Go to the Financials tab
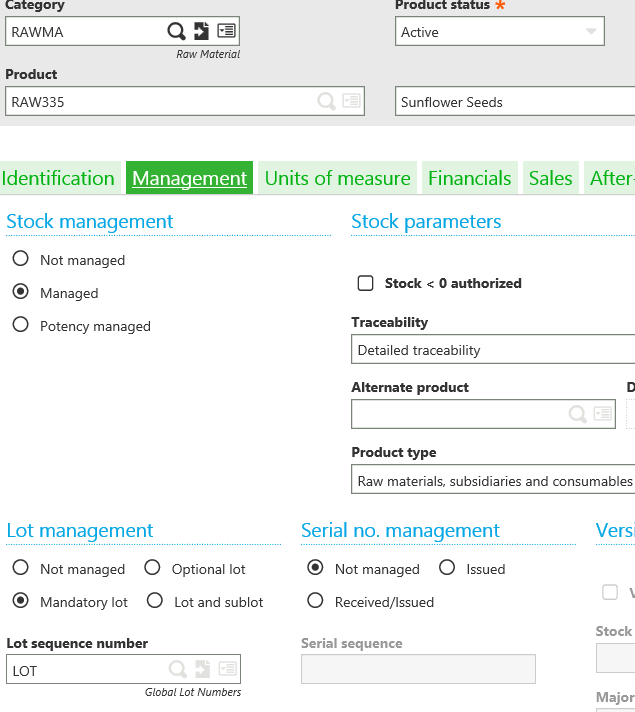 click(470, 178)
